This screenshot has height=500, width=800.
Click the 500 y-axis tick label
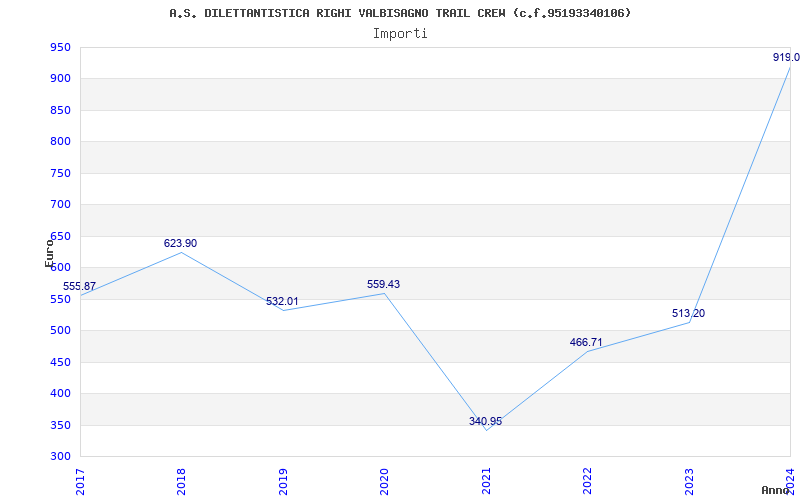coord(60,330)
